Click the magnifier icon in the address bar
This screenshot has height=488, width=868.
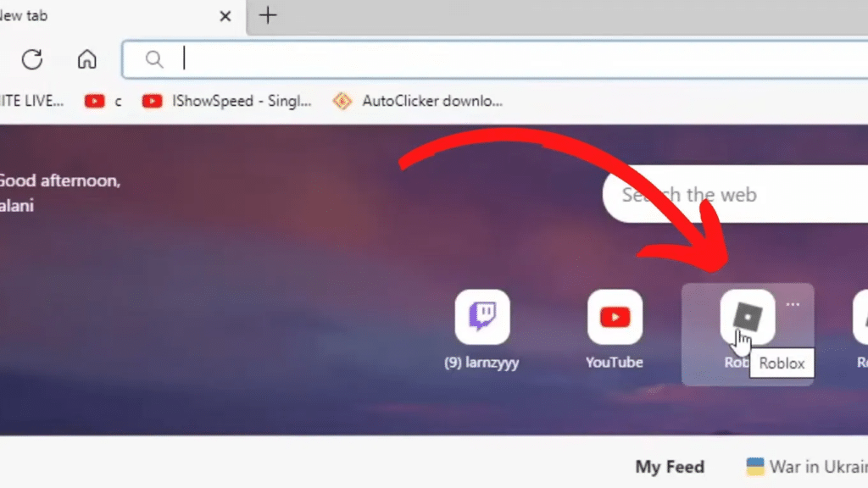pos(154,59)
